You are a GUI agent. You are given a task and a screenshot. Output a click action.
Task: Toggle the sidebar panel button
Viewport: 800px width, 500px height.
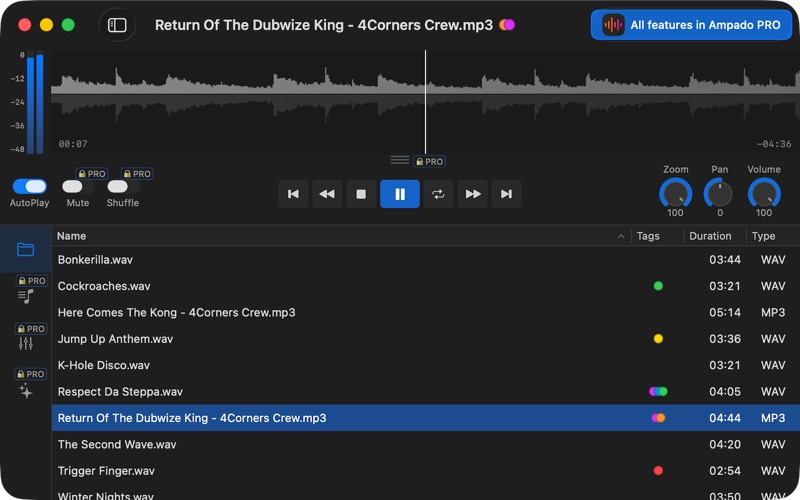[117, 25]
